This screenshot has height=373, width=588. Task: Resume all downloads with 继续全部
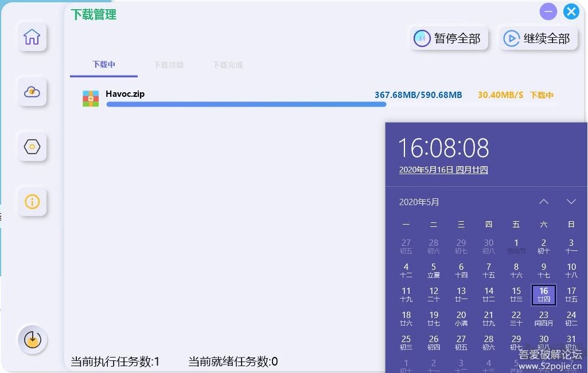click(538, 38)
